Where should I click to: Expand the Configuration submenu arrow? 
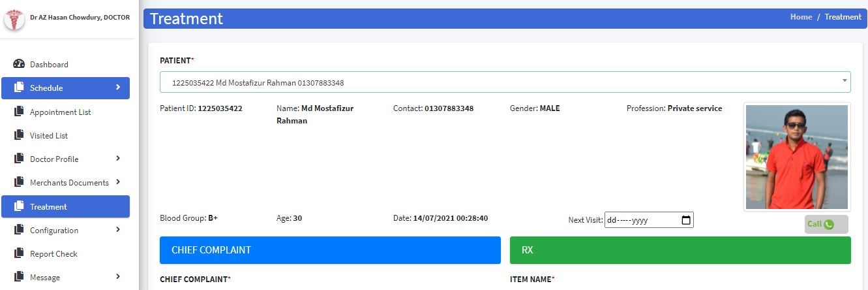pos(118,229)
